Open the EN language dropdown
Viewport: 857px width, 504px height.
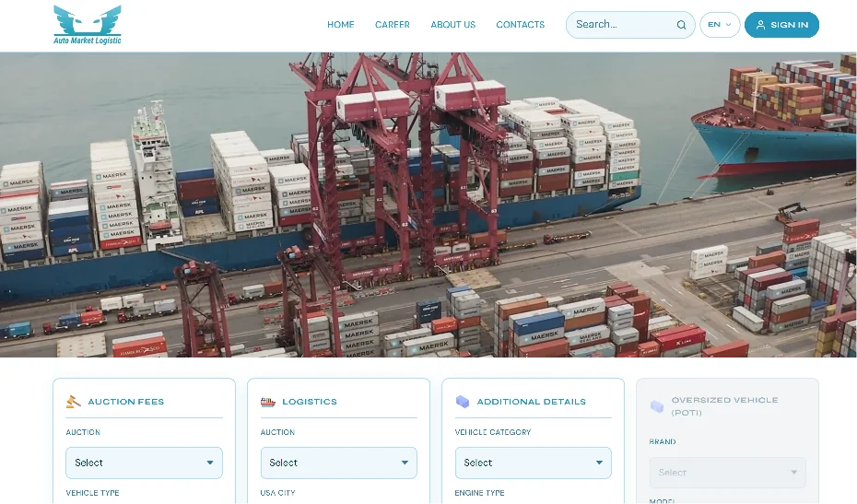point(720,25)
